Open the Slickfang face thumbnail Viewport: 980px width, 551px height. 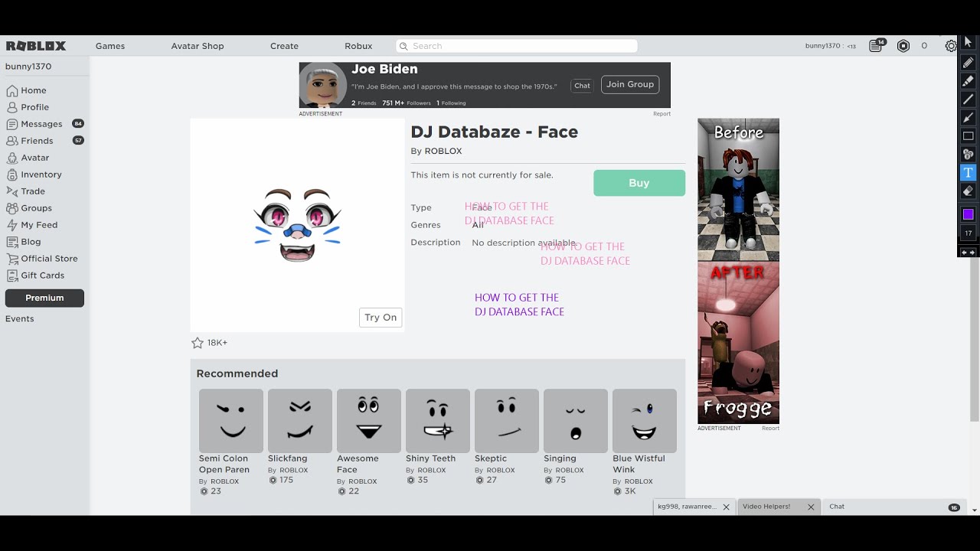tap(300, 420)
